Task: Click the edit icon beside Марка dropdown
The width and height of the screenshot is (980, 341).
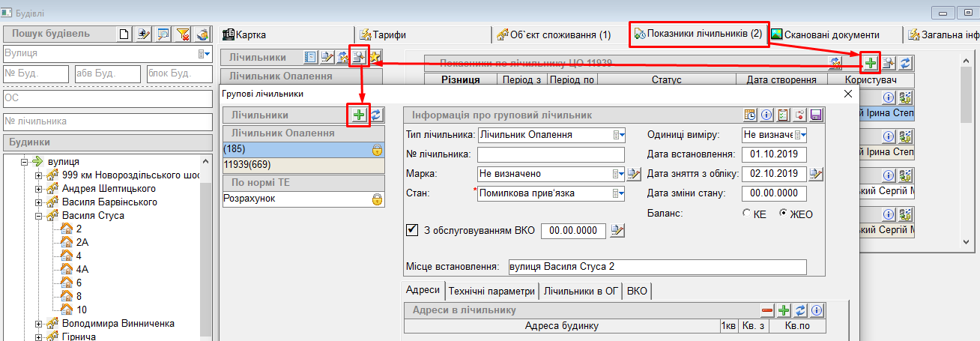Action: click(634, 174)
